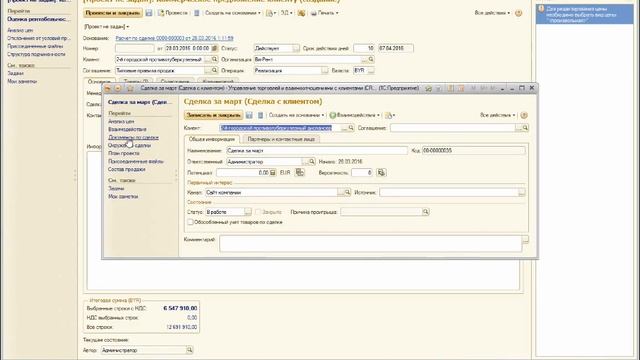Click into the Наименование field Сделка за март

coord(317,151)
